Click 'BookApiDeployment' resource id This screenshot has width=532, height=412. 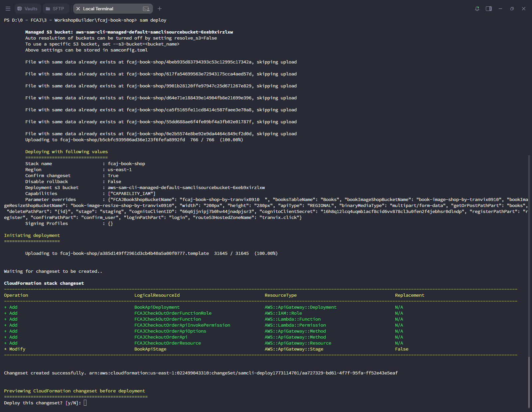[x=157, y=307]
